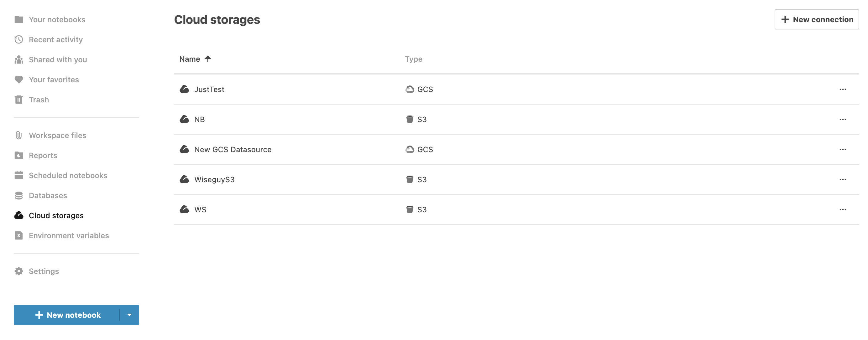Open Scheduled notebooks section
Screen dimensions: 868x340
click(x=68, y=175)
